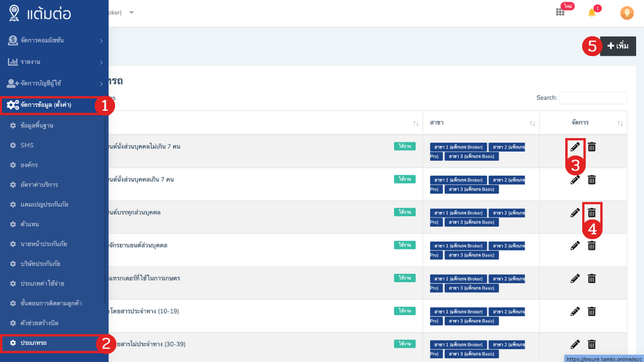Delete row โดยสารไม่ประจำทาง (30-39) with trash icon
644x362 pixels.
592,345
